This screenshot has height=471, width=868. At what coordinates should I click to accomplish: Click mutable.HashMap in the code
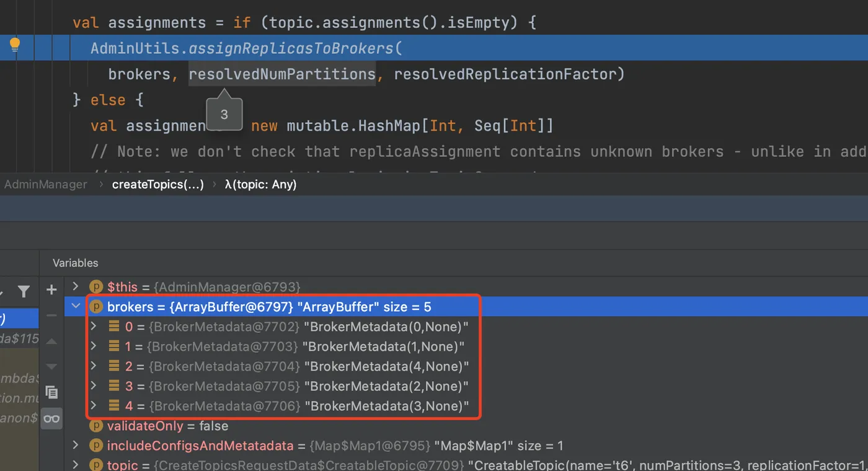(353, 126)
